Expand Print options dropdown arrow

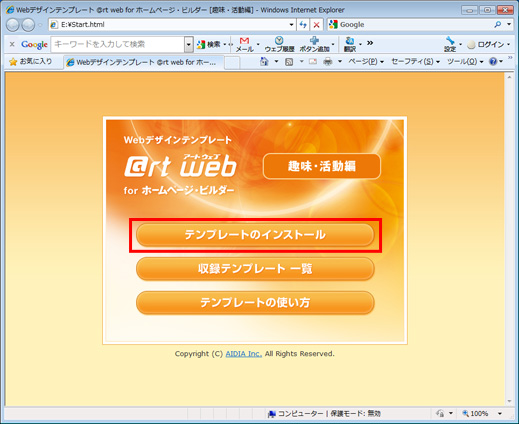340,62
